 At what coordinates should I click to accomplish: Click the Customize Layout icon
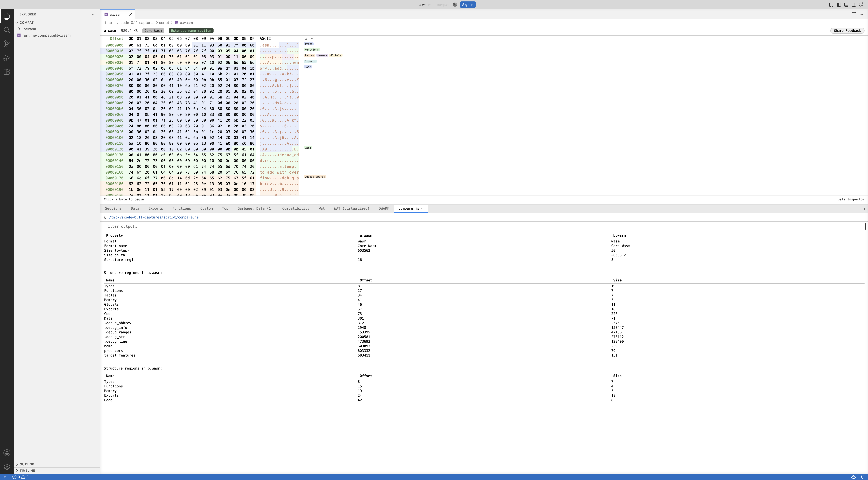coord(831,5)
